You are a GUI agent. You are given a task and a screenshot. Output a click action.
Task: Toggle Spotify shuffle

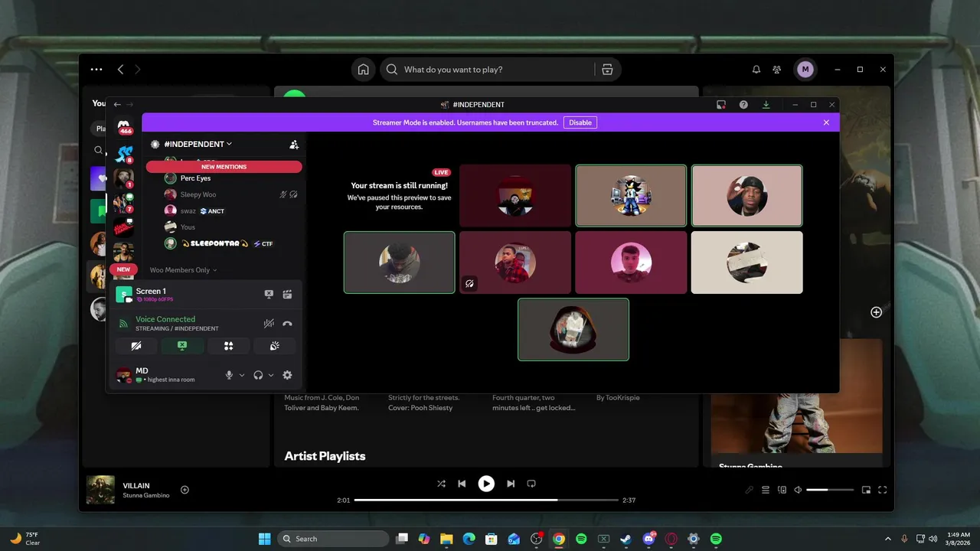tap(441, 484)
